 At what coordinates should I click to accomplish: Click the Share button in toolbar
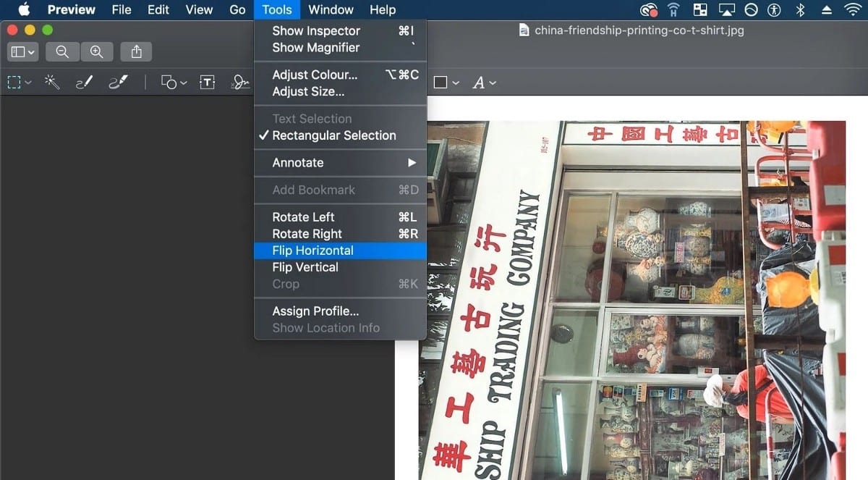[x=137, y=51]
